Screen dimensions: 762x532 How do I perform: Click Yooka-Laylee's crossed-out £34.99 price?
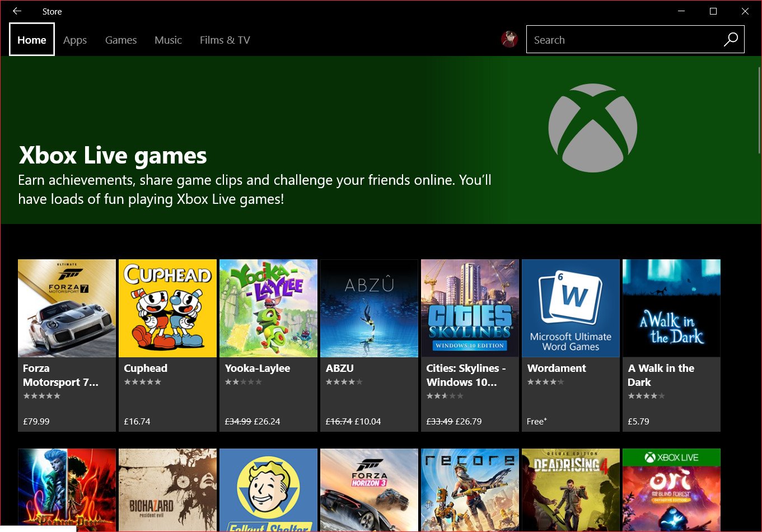coord(238,421)
